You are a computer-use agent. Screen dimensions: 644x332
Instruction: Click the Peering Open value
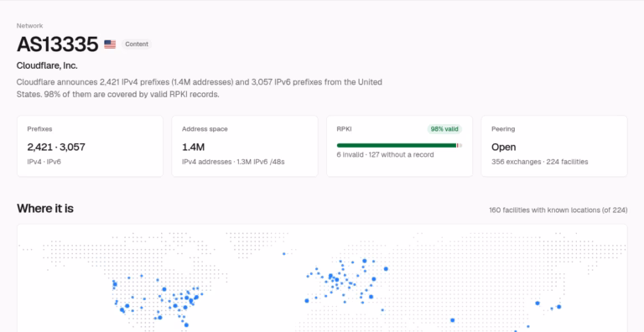[503, 147]
